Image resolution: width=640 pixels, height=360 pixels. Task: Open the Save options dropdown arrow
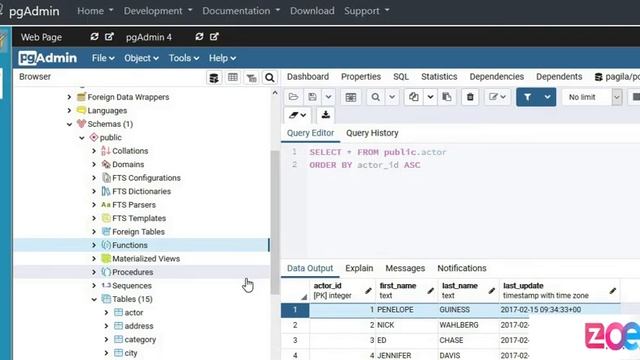[x=329, y=97]
